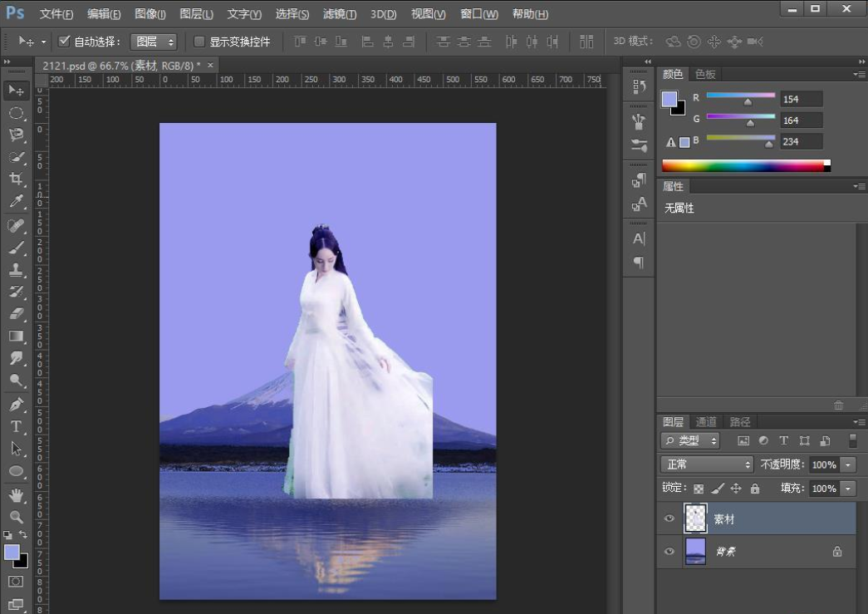Hide the 素材 layer
The image size is (868, 614).
tap(669, 518)
